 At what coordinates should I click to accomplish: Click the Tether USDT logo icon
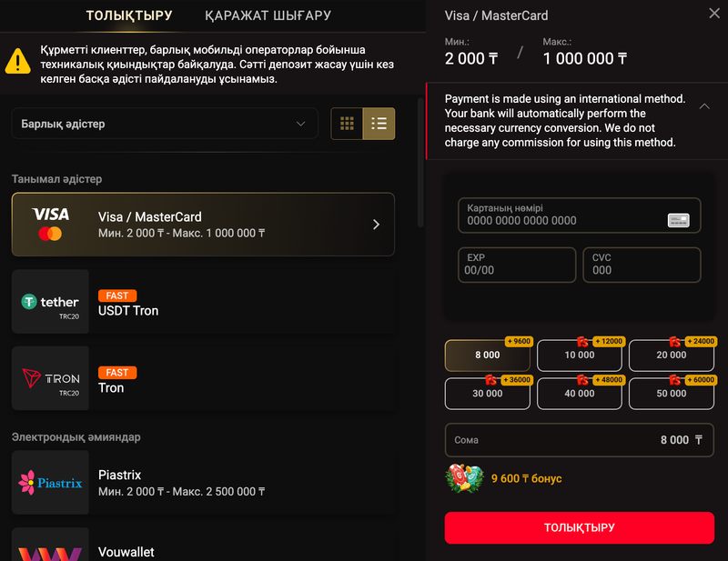(50, 302)
